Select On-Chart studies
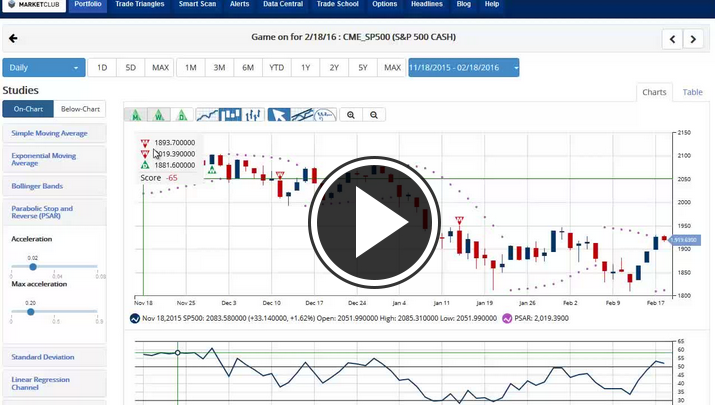 pyautogui.click(x=28, y=109)
